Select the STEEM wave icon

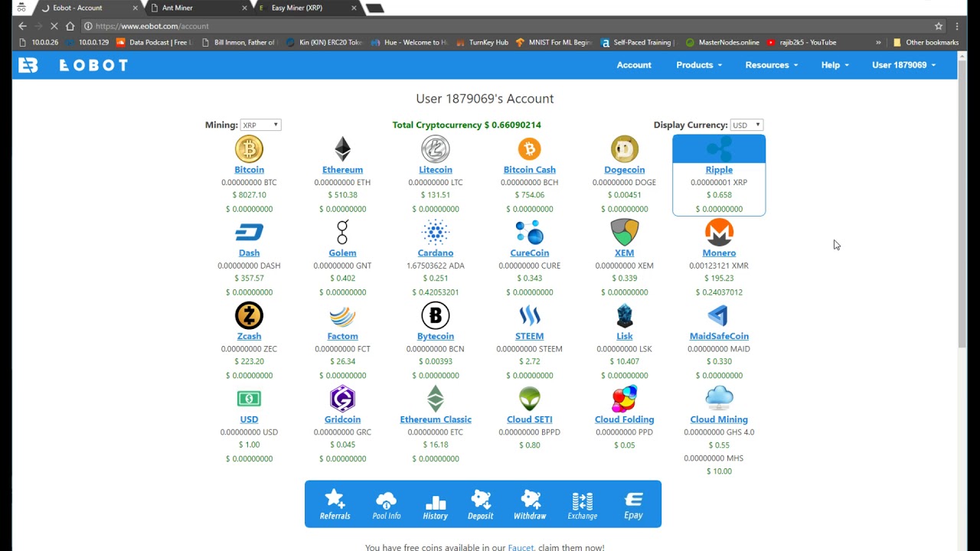(529, 315)
